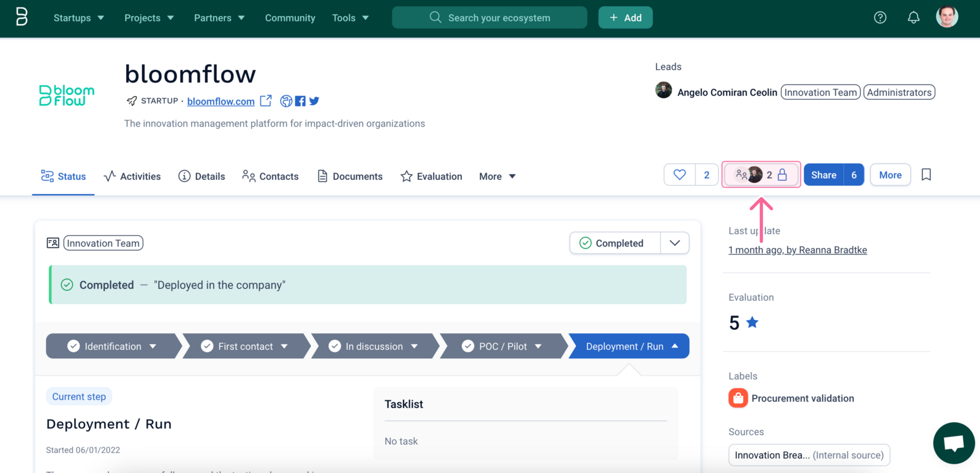Open the user profile avatar menu

click(x=947, y=17)
